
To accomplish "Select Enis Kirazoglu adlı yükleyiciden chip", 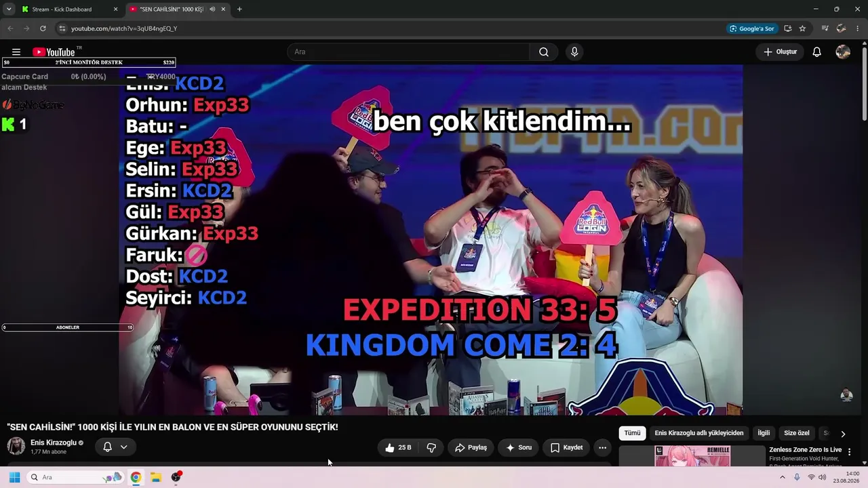I will click(699, 433).
